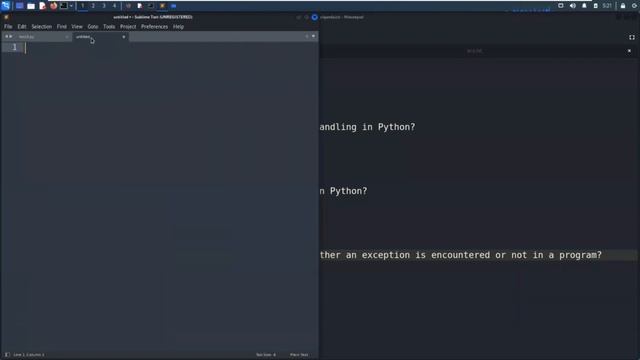Click the new tab plus button
Image resolution: width=640 pixels, height=360 pixels.
pos(307,36)
